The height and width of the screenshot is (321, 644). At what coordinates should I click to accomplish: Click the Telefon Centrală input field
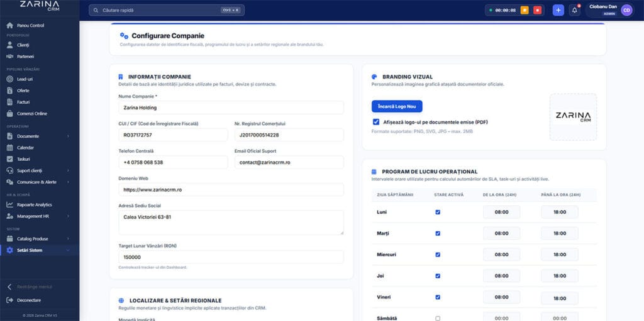pos(173,162)
